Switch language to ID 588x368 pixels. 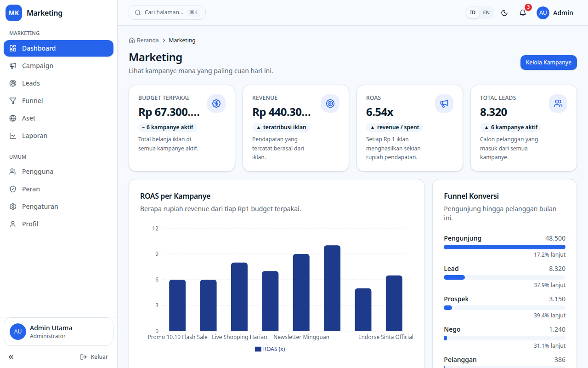tap(473, 13)
